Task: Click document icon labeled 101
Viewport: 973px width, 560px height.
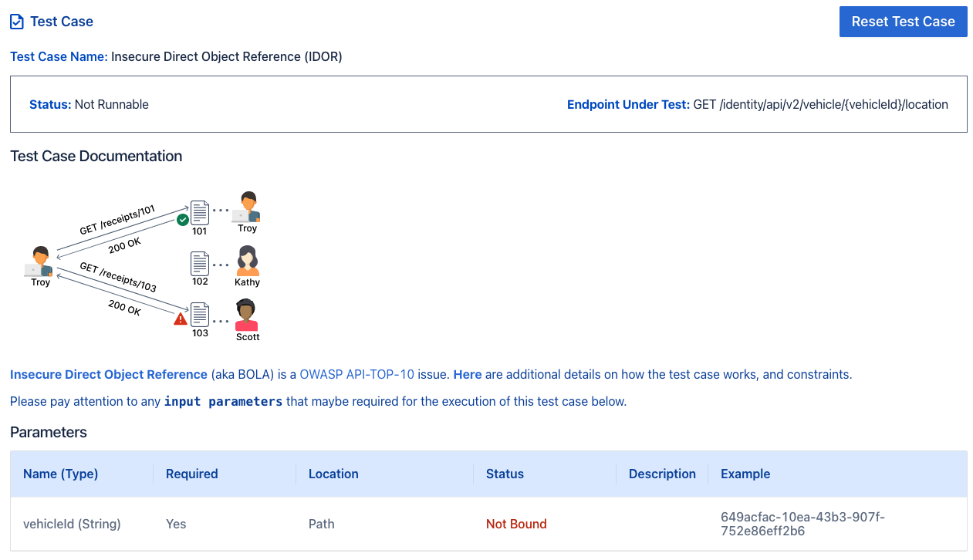Action: point(200,212)
